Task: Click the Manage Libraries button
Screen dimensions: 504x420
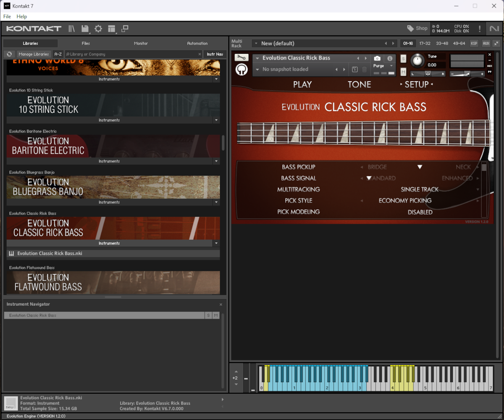Action: [34, 54]
